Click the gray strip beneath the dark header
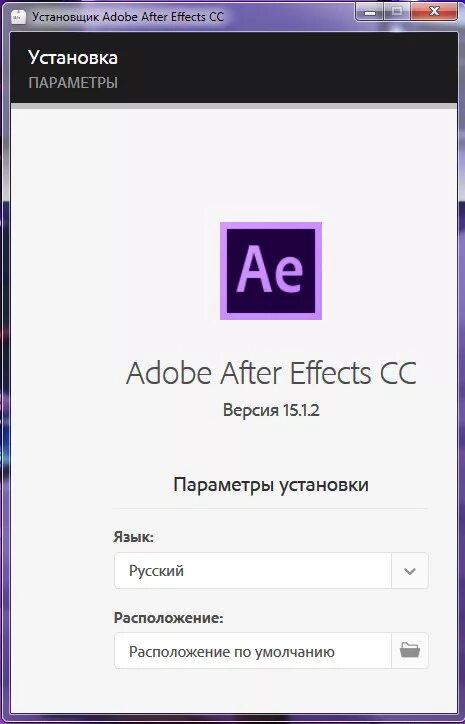Viewport: 465px width, 724px height. 234,106
